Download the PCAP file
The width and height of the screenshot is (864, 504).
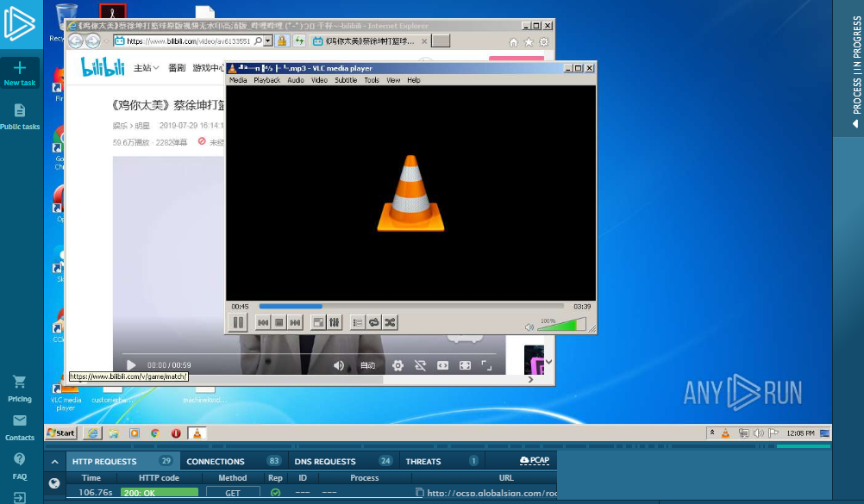click(x=535, y=461)
